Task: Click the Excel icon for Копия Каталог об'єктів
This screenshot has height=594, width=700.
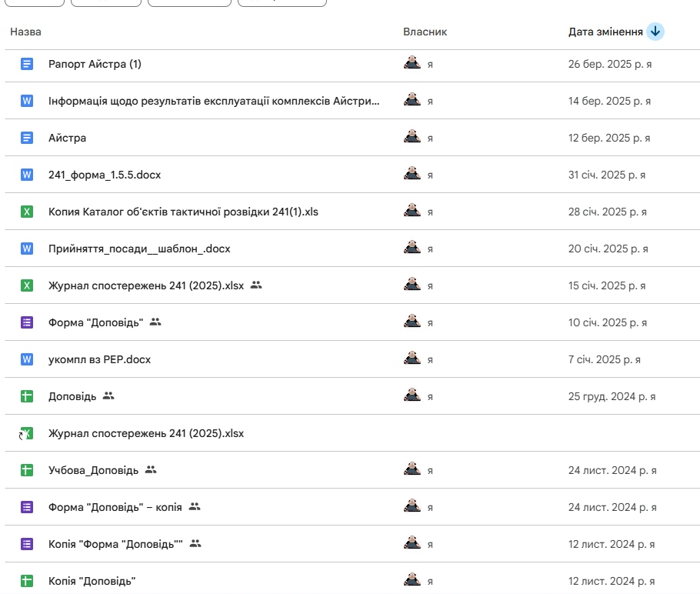Action: (27, 212)
